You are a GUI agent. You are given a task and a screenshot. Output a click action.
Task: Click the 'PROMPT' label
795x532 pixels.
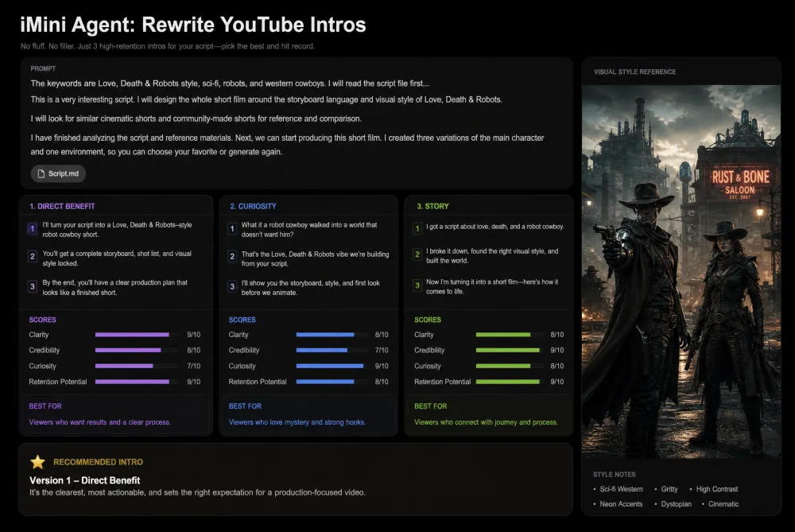pos(43,68)
